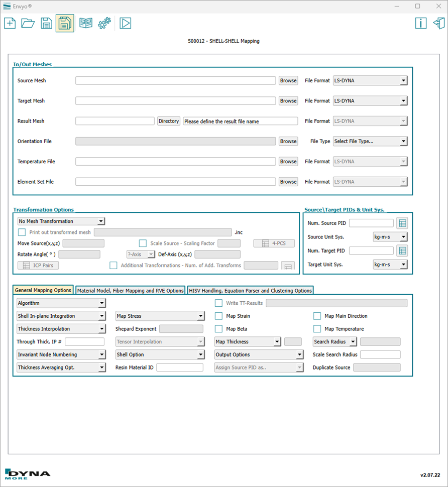Click Browse next to Source Mesh
The image size is (448, 487).
pyautogui.click(x=288, y=81)
